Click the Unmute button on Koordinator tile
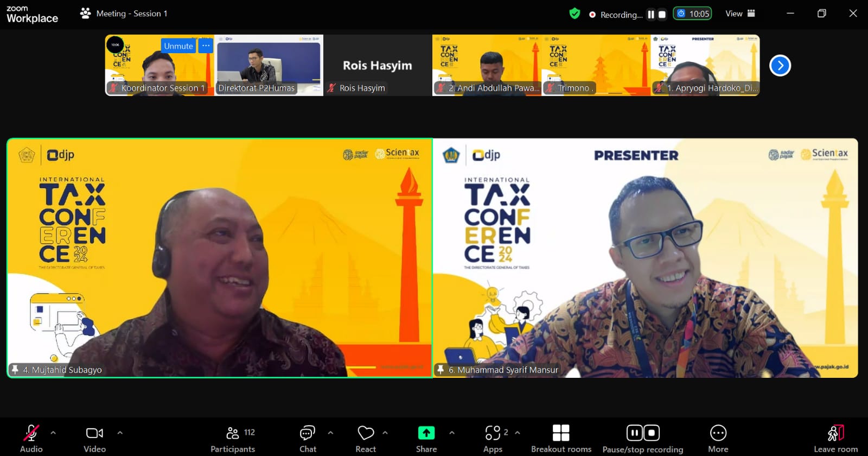Image resolution: width=868 pixels, height=456 pixels. (178, 46)
